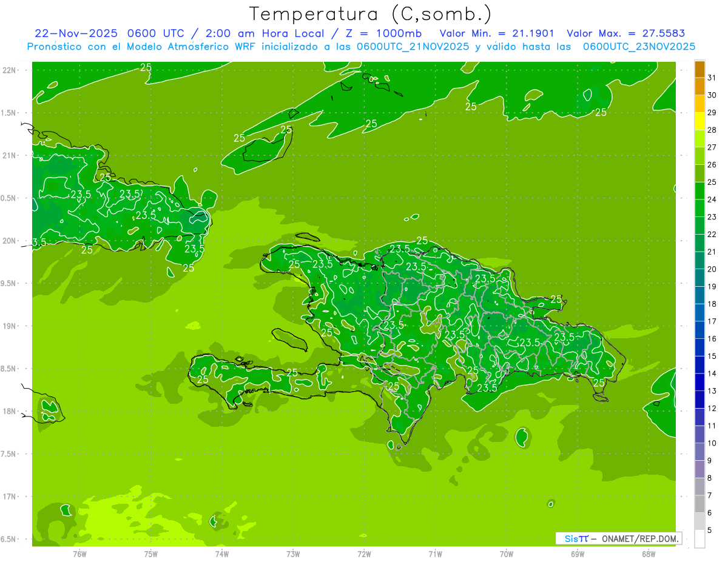Click the '29' colorbar scale label
Viewport: 728px width, 562px height.
point(712,112)
